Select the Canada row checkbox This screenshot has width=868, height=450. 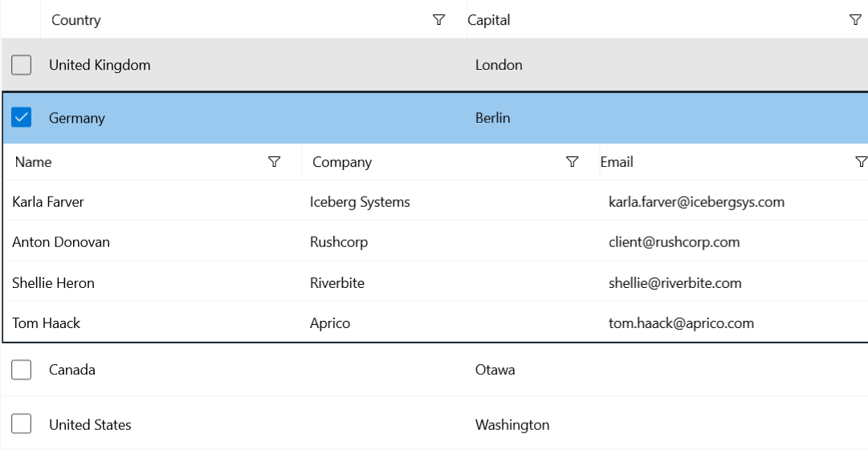point(22,370)
